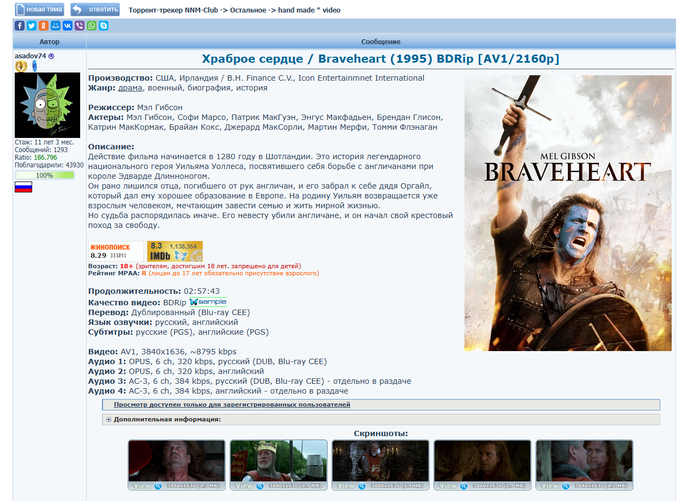Share via the Moi Mir icon

click(x=55, y=26)
